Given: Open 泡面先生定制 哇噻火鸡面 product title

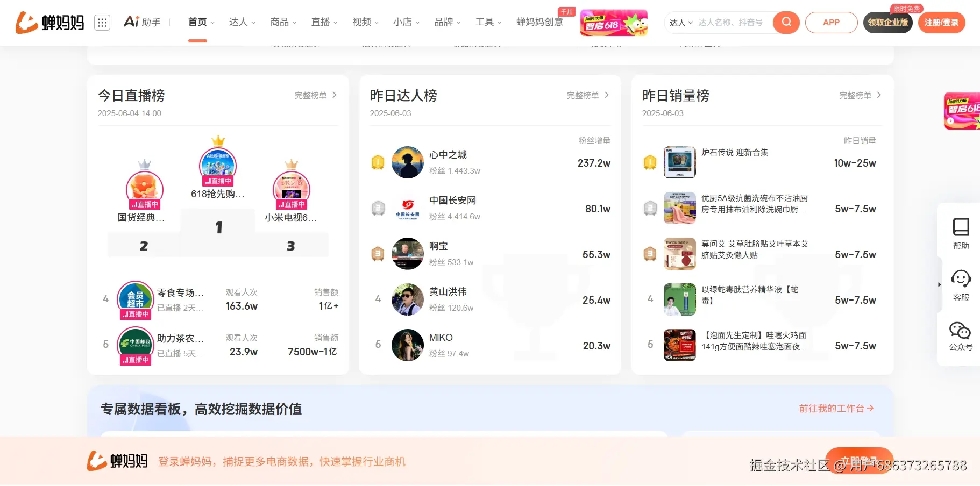Looking at the screenshot, I should pyautogui.click(x=754, y=341).
